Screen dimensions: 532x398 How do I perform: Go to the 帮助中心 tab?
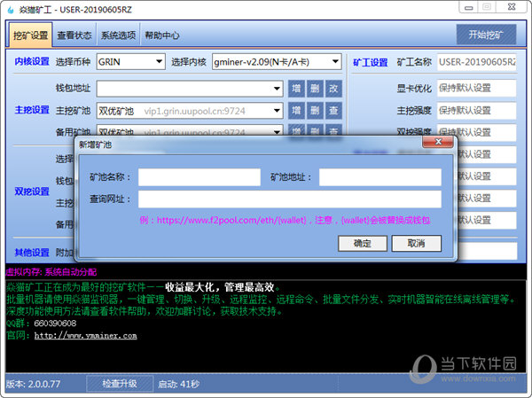click(162, 36)
